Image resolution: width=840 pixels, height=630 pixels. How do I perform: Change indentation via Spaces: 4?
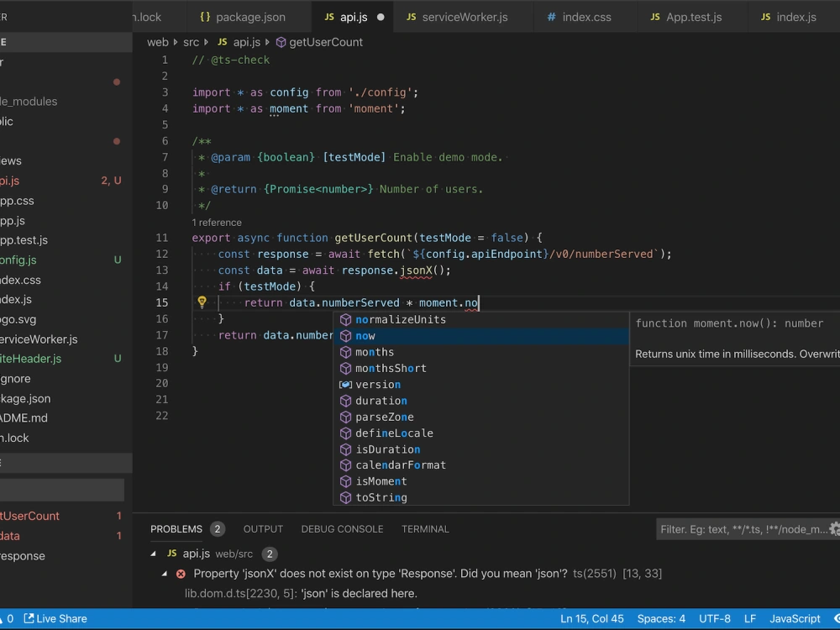point(661,619)
